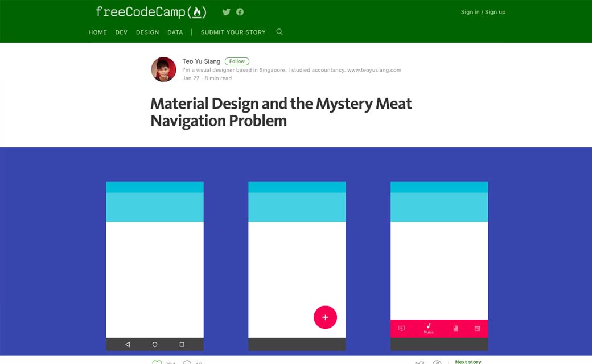Open the freeCodeCamp Twitter page icon
Screen dimensions: 592x364
(x=226, y=12)
